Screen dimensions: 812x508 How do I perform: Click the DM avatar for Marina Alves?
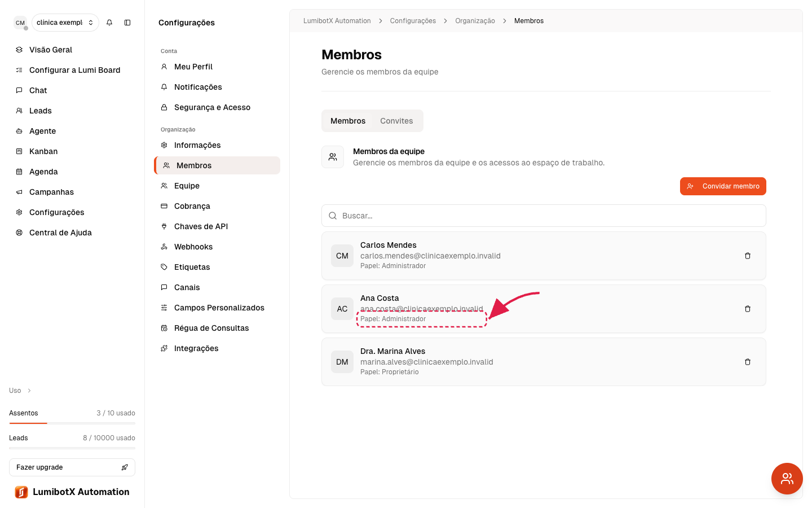[x=342, y=362]
